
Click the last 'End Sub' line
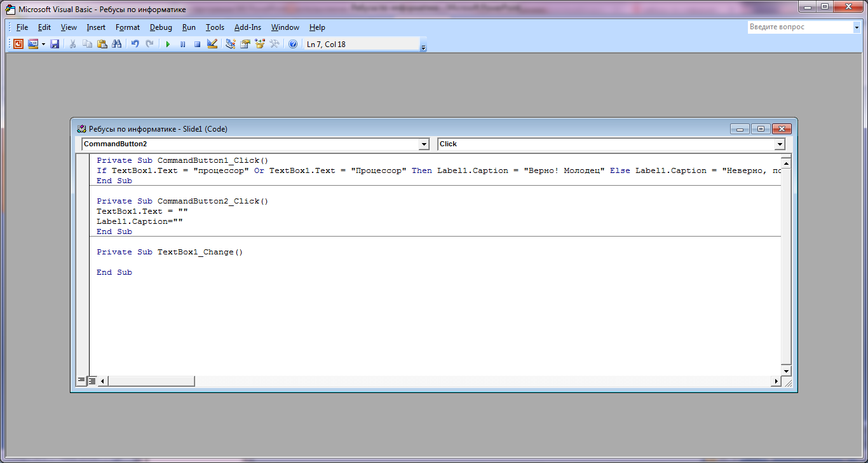click(x=114, y=272)
